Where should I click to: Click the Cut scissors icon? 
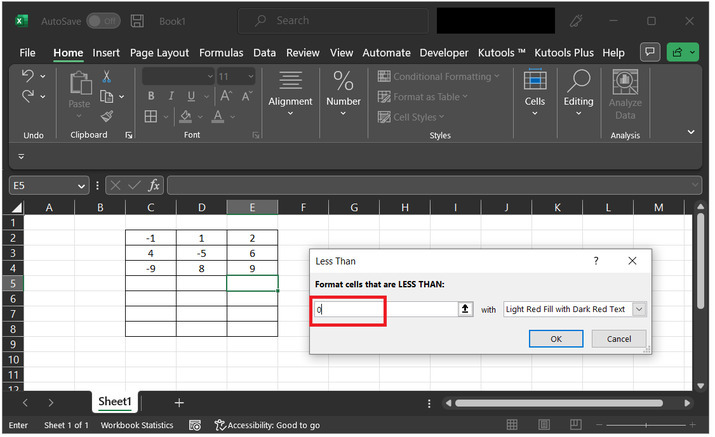click(107, 76)
